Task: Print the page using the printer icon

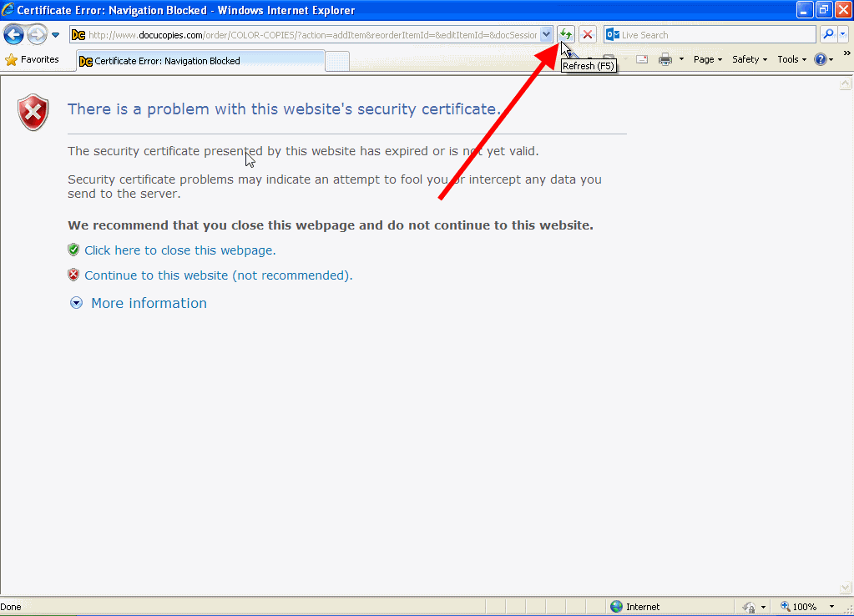Action: [665, 59]
